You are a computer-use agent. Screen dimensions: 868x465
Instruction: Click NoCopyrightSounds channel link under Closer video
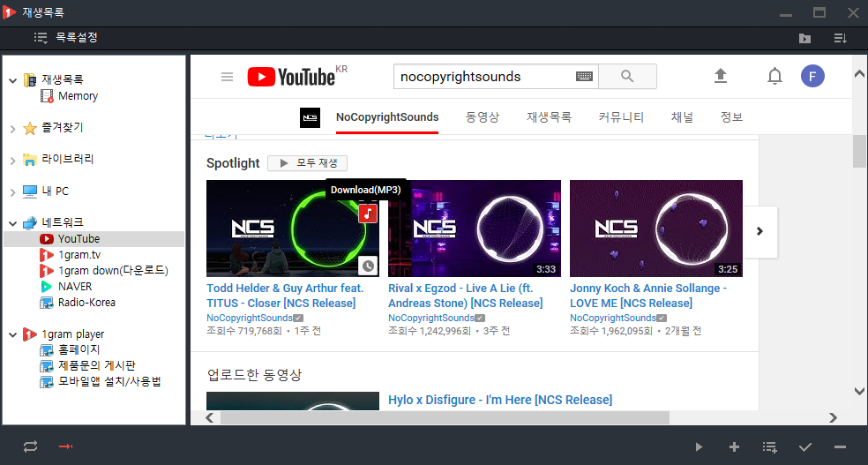pos(250,318)
